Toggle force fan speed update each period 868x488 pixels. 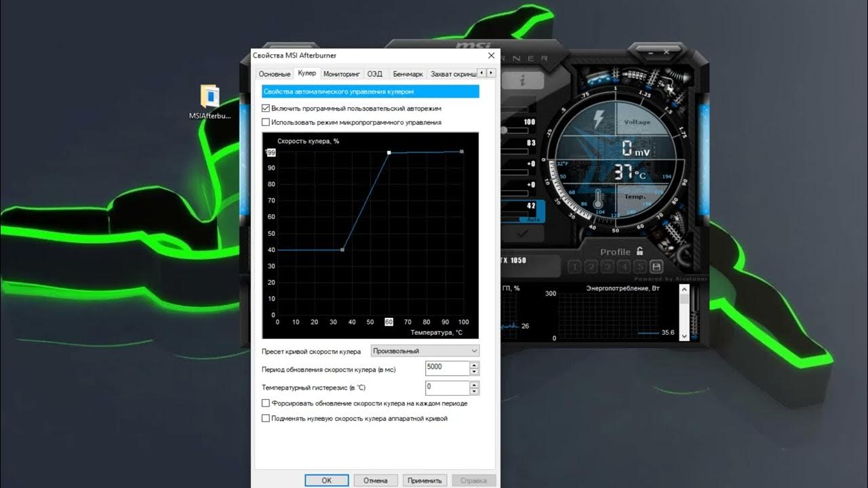[266, 403]
